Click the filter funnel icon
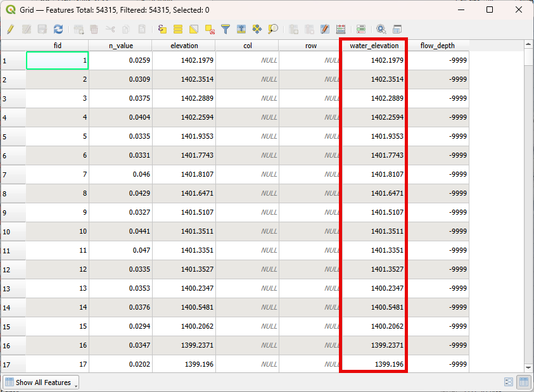Screen dimensions: 534x392 tap(225, 29)
